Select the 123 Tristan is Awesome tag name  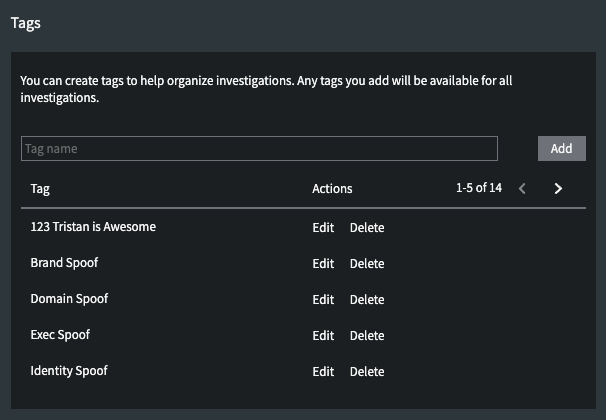coord(93,227)
